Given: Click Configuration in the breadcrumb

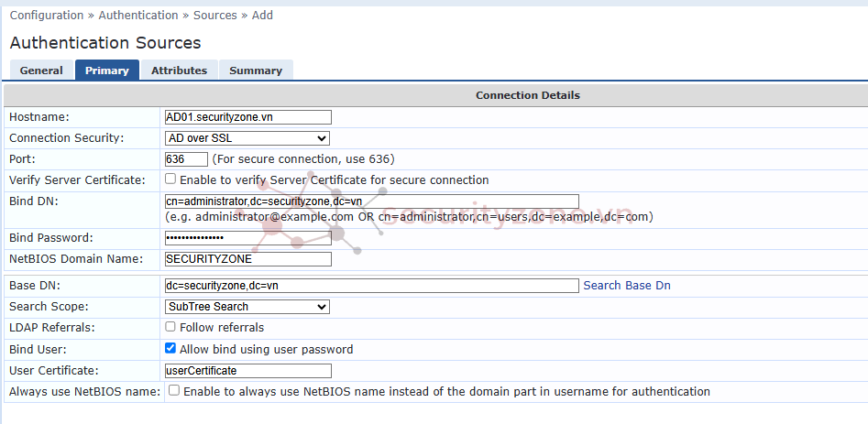Looking at the screenshot, I should click(x=48, y=16).
